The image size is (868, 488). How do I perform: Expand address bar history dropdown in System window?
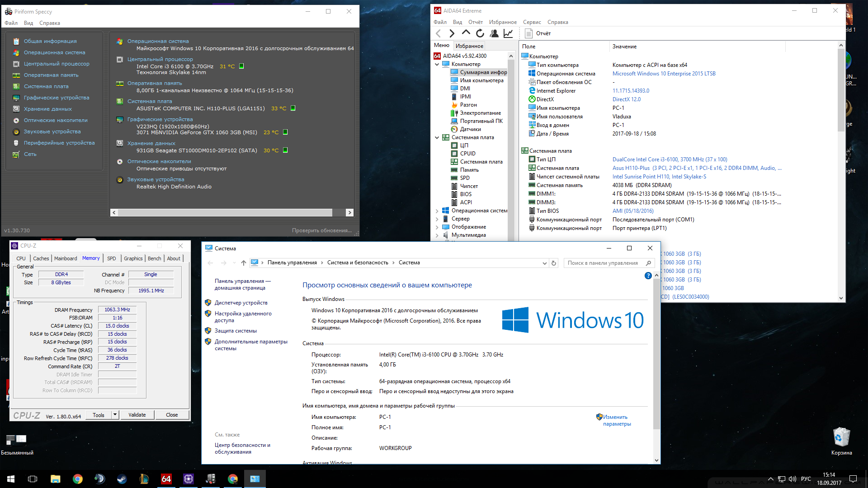click(544, 263)
